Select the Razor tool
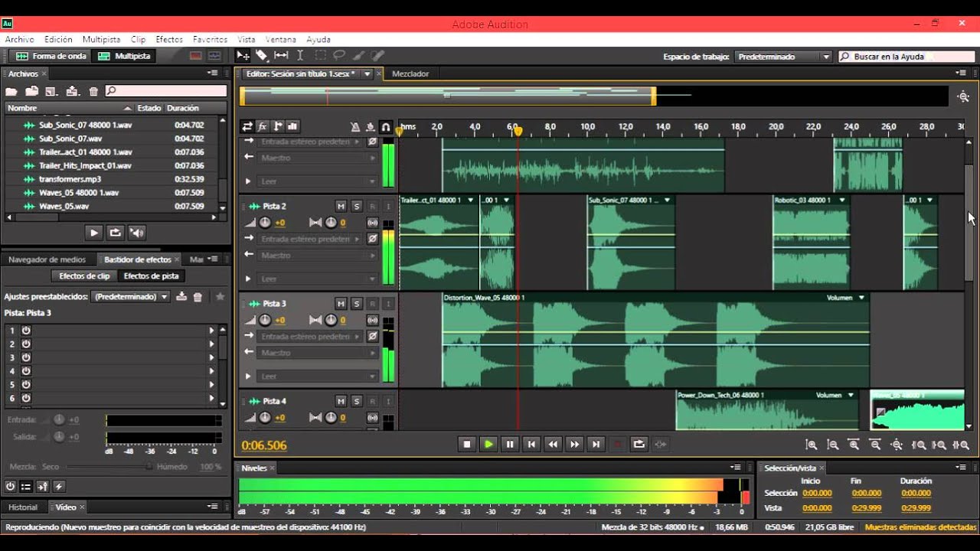The image size is (980, 551). point(262,56)
